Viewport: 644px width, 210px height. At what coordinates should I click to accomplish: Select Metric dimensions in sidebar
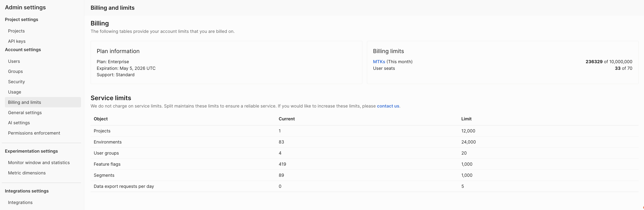coord(27,173)
